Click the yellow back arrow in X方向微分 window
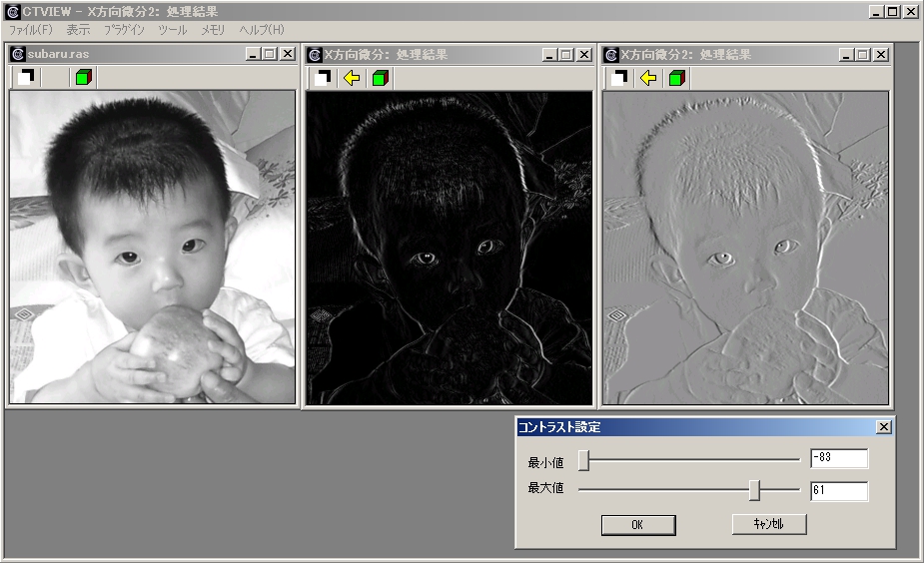Image resolution: width=924 pixels, height=563 pixels. [351, 78]
